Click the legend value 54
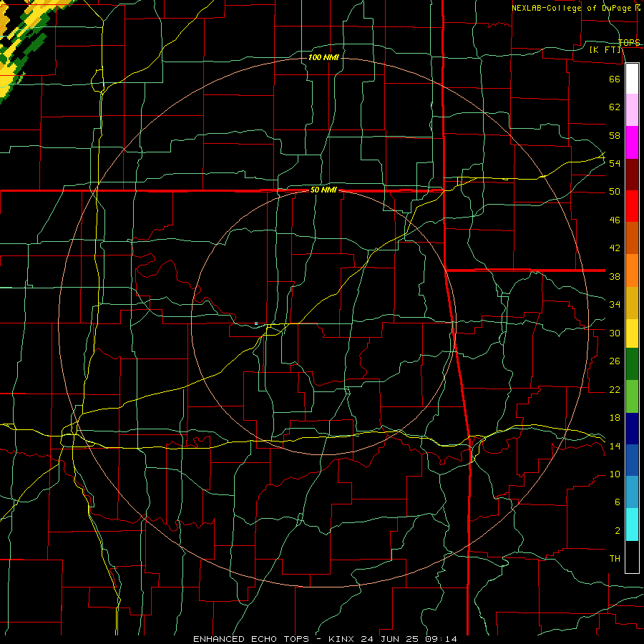Image resolution: width=644 pixels, height=644 pixels. pos(615,163)
